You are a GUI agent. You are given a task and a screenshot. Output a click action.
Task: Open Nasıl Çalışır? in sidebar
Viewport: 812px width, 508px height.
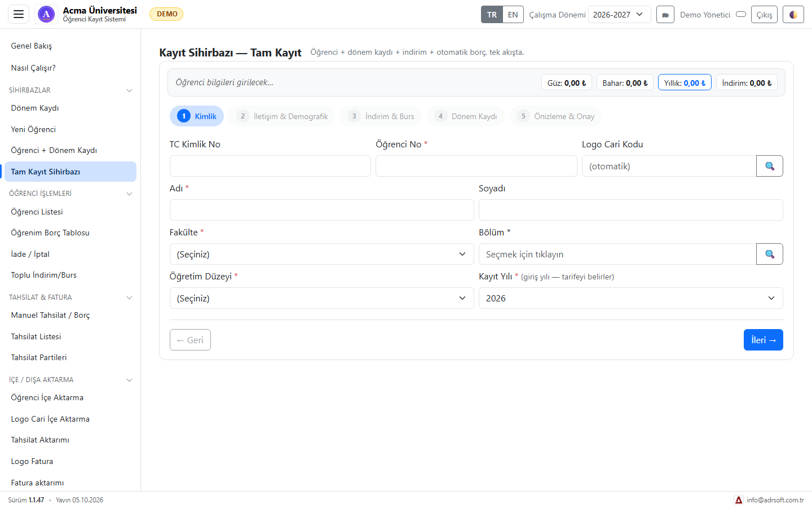[x=70, y=68]
